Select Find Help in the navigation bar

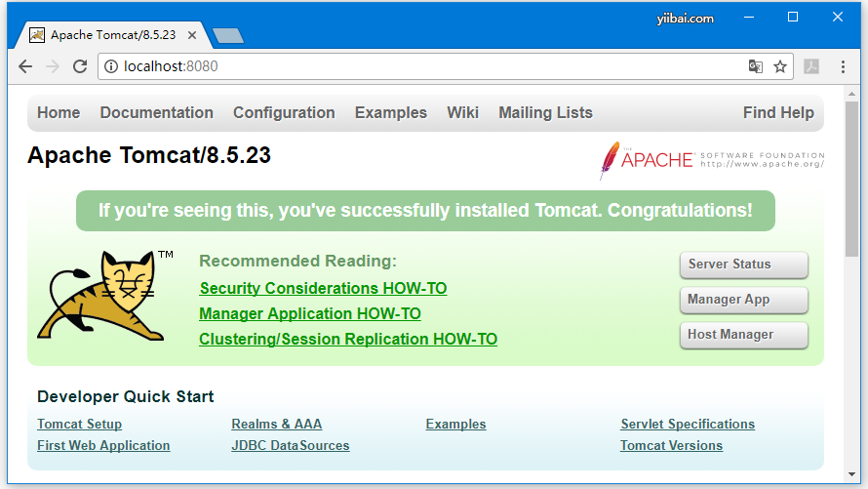click(x=777, y=113)
